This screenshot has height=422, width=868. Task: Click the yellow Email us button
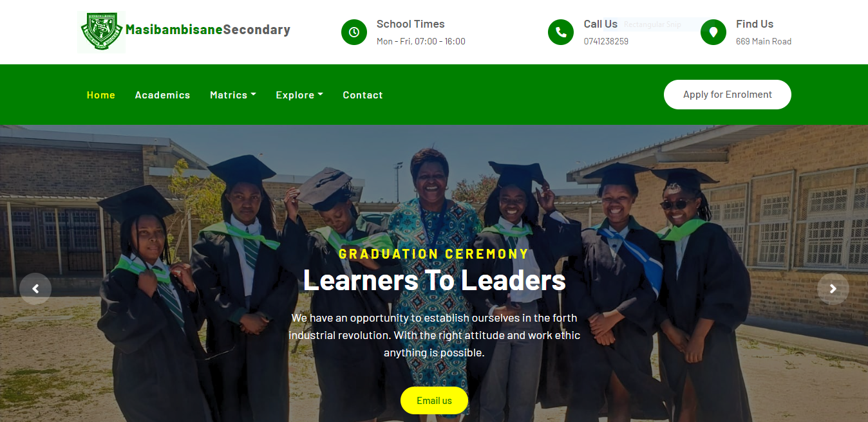[434, 400]
